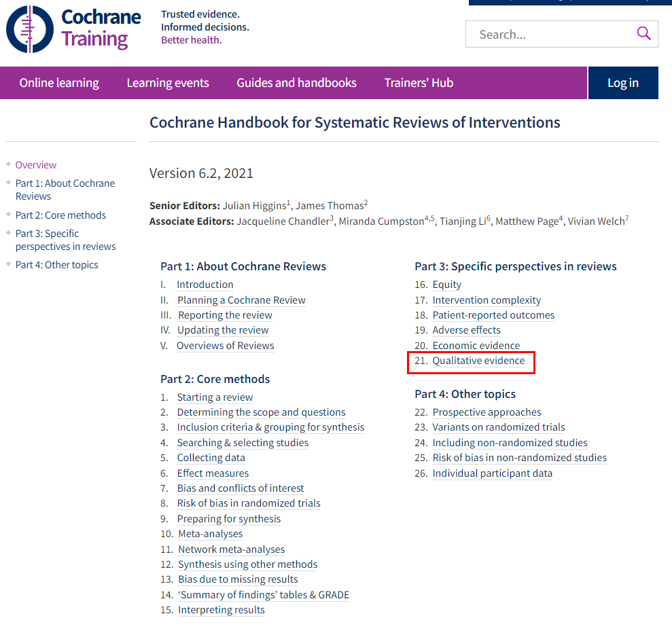Open sidebar Part 3: Specific perspectives
This screenshot has width=672, height=635.
pos(66,240)
